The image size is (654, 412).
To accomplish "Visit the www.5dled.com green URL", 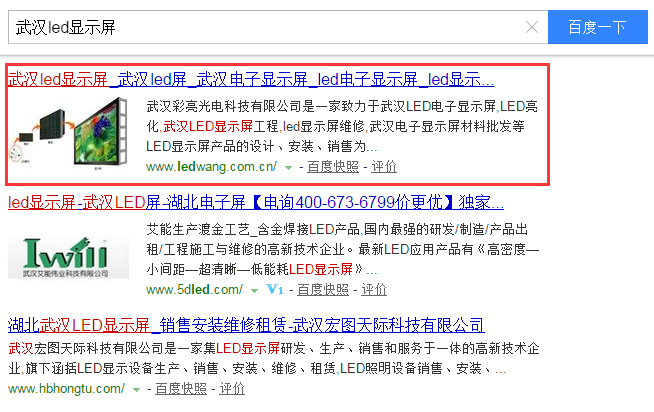I will (194, 290).
